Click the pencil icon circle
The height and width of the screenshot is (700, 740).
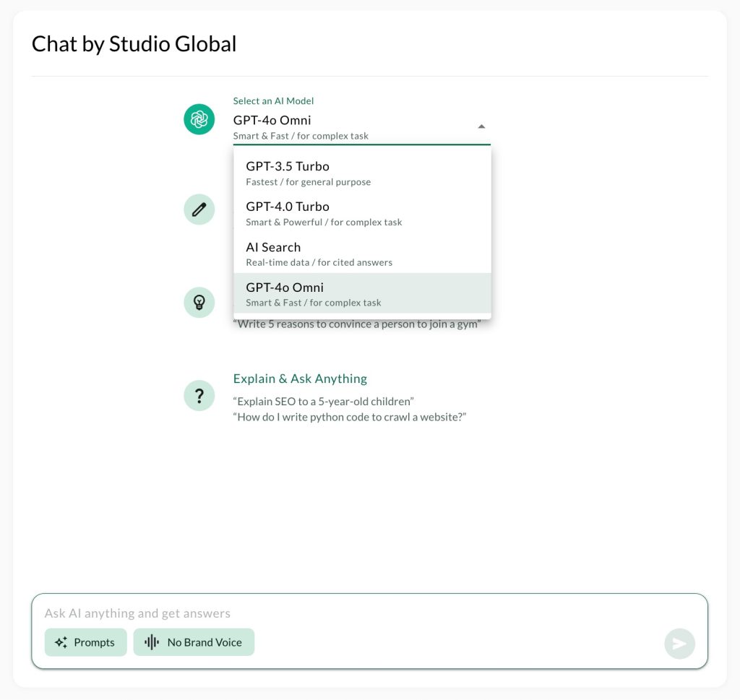click(x=199, y=209)
